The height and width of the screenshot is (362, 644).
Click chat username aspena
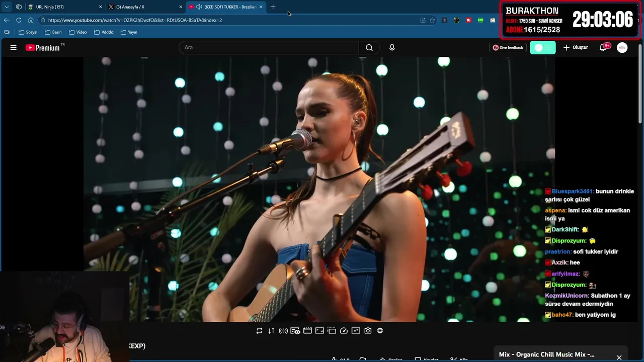(555, 211)
